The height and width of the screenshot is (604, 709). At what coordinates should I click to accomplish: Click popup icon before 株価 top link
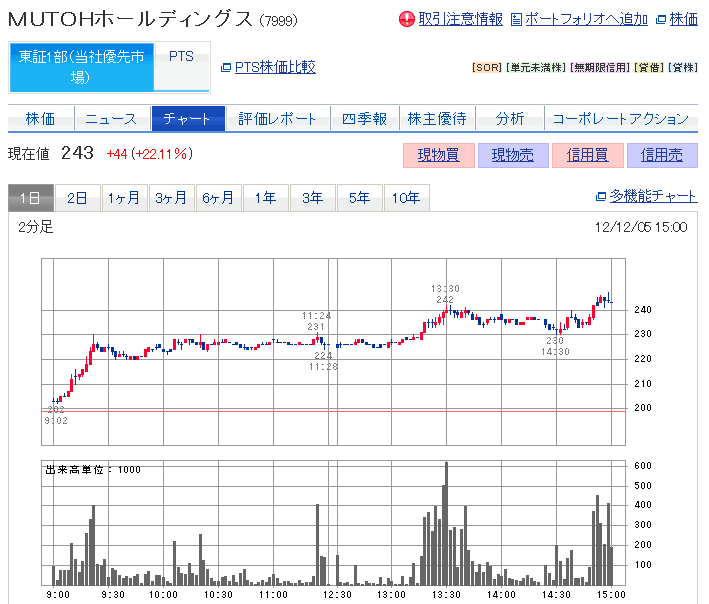[x=661, y=20]
